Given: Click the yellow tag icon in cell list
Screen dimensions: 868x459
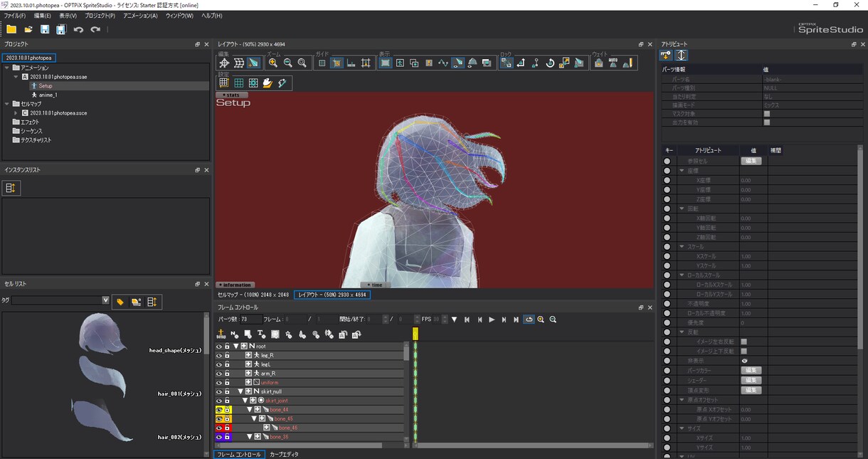Looking at the screenshot, I should click(x=120, y=302).
